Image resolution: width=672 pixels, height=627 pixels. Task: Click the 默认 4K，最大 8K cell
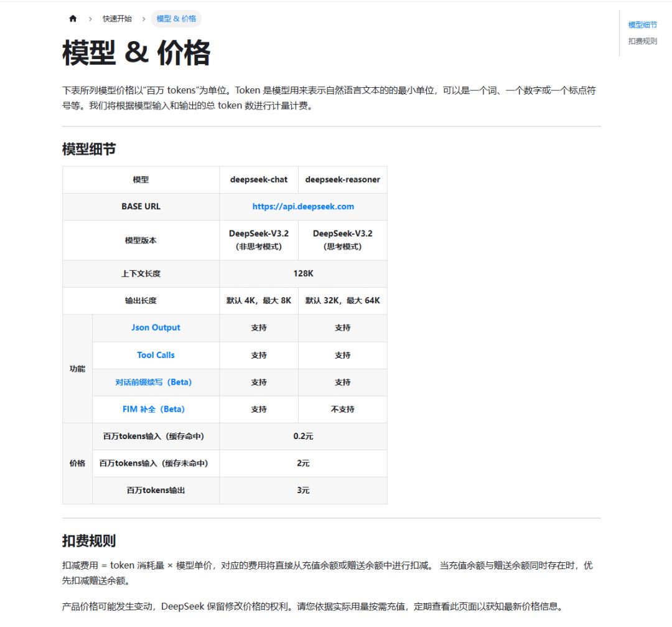(x=259, y=301)
